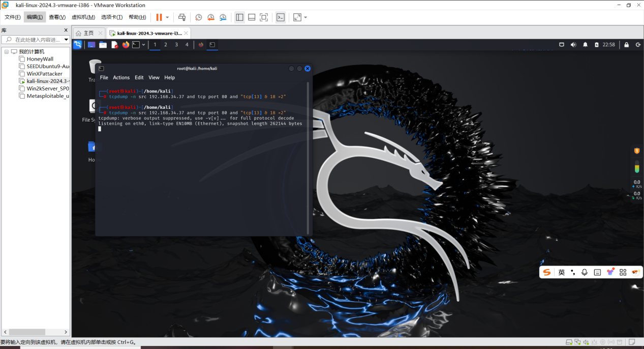The height and width of the screenshot is (349, 644).
Task: Click the Kali log out icon
Action: coord(638,45)
